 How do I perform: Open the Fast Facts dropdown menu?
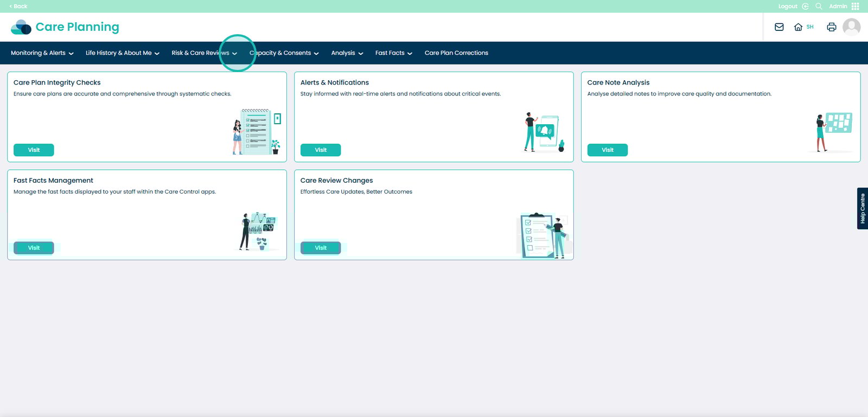coord(393,53)
